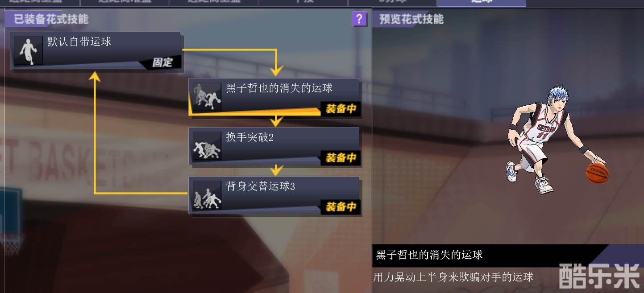Select the 换手突破2 skill name
The width and height of the screenshot is (644, 293).
250,137
